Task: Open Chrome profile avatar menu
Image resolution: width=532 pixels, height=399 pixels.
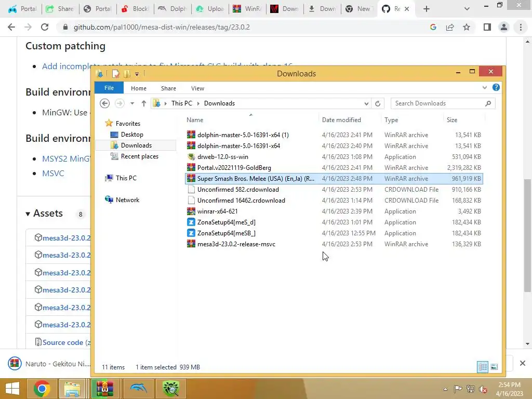Action: (x=504, y=27)
